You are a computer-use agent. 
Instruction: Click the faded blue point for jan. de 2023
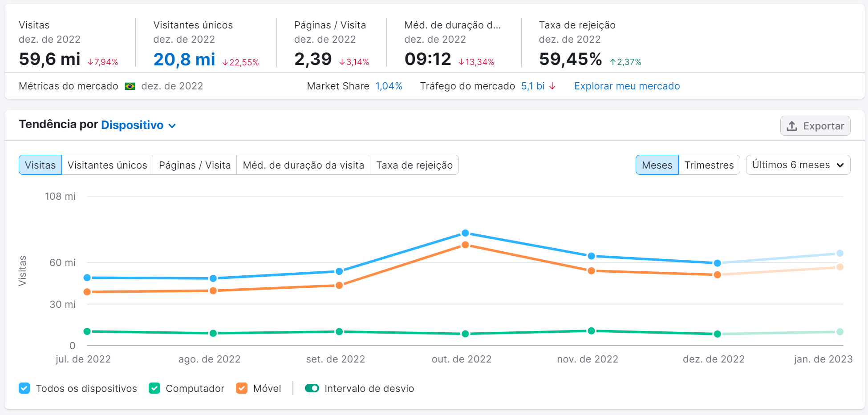pyautogui.click(x=840, y=253)
